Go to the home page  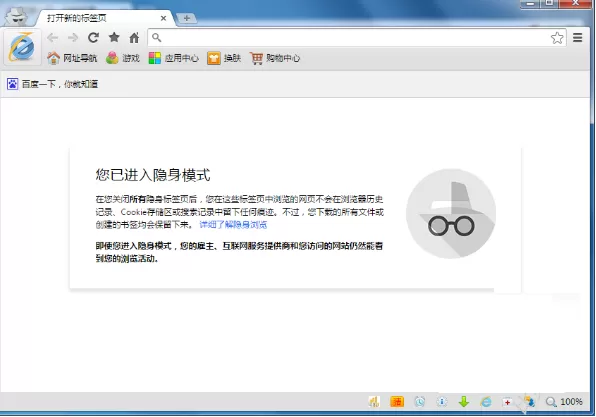[134, 38]
